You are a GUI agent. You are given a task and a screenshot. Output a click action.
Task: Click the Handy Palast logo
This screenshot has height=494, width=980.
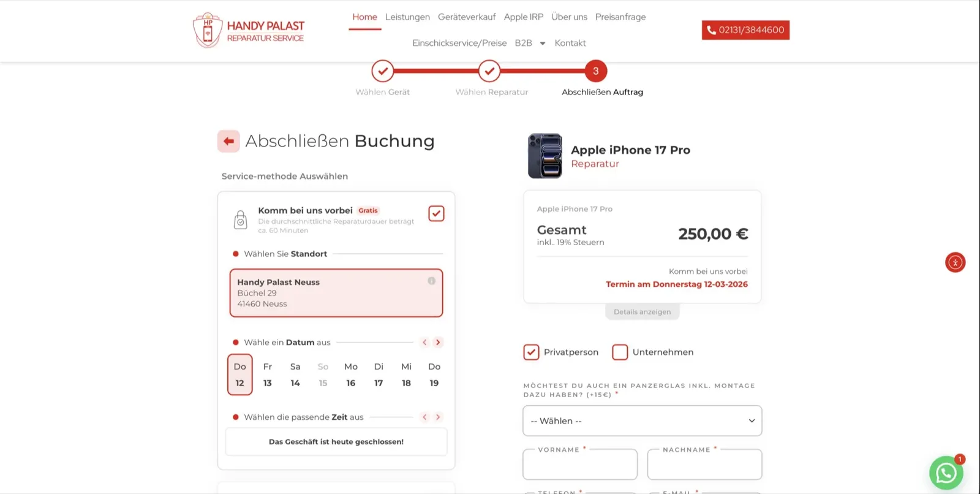click(249, 30)
